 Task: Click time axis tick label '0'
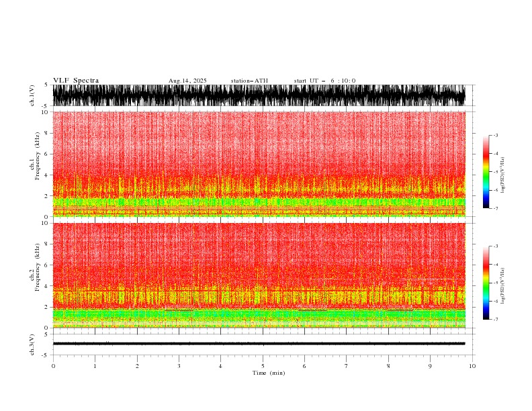point(53,366)
